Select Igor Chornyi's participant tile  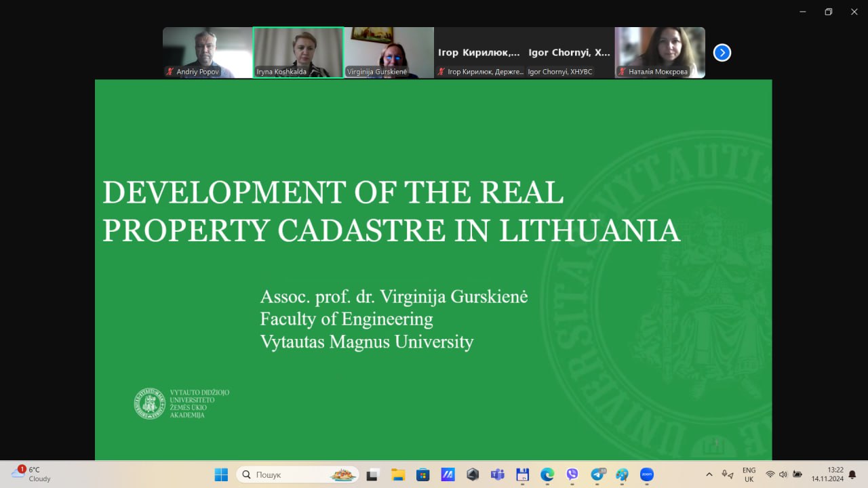[570, 52]
